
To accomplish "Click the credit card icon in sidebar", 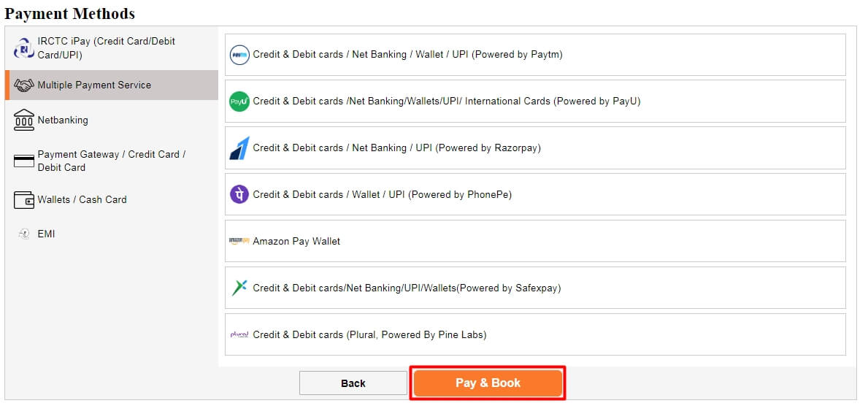I will coord(24,161).
